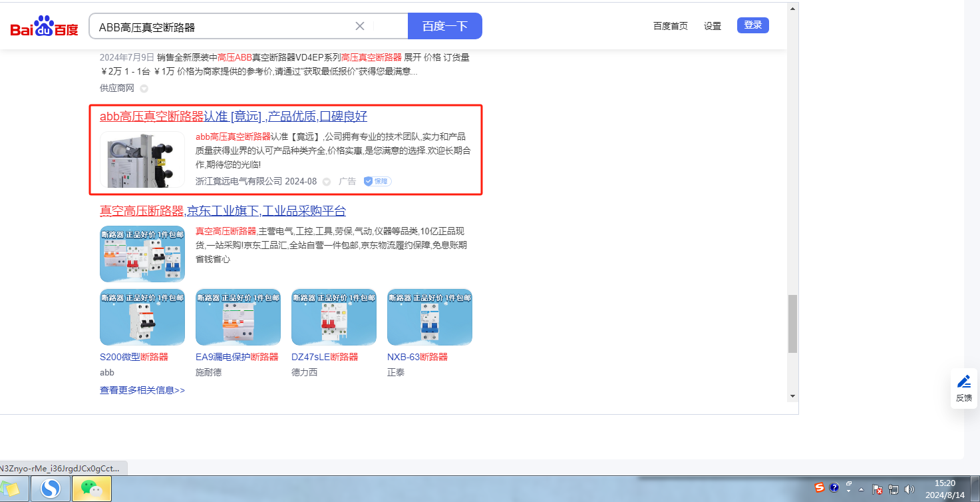Click the EA9漏电保护断路器 product link
The image size is (980, 502).
(x=237, y=357)
